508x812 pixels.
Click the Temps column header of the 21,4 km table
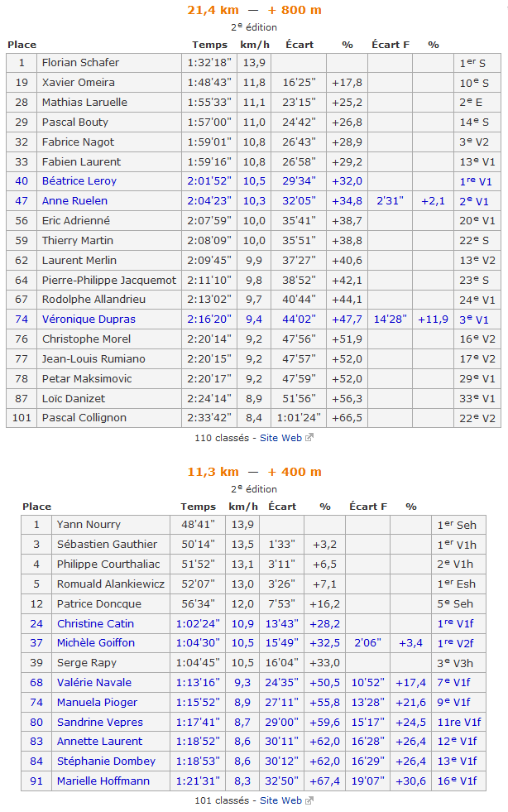pyautogui.click(x=209, y=45)
